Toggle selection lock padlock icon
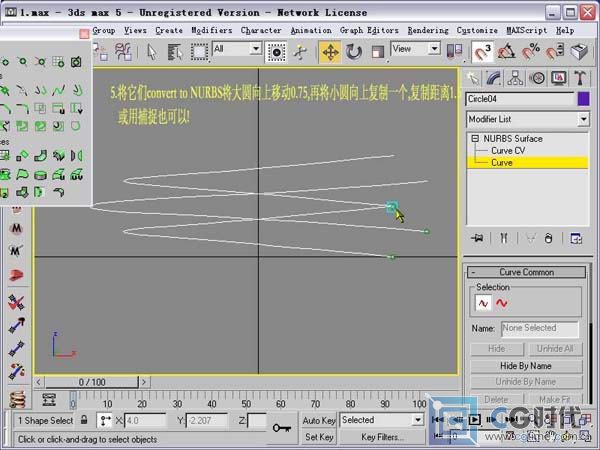The height and width of the screenshot is (450, 600). tap(84, 420)
